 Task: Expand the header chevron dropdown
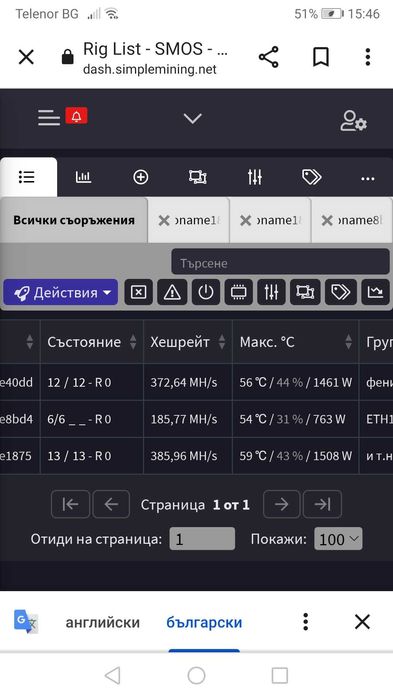tap(192, 119)
